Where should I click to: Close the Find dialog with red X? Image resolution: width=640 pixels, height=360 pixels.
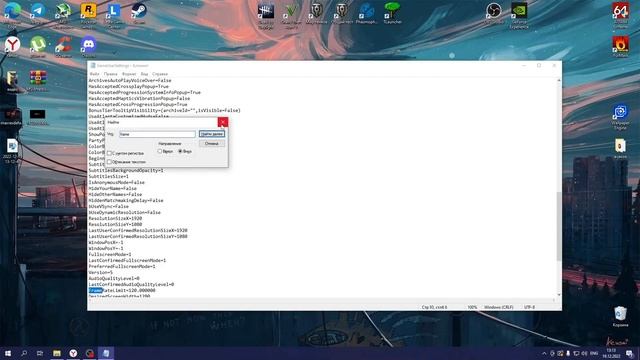[x=223, y=122]
